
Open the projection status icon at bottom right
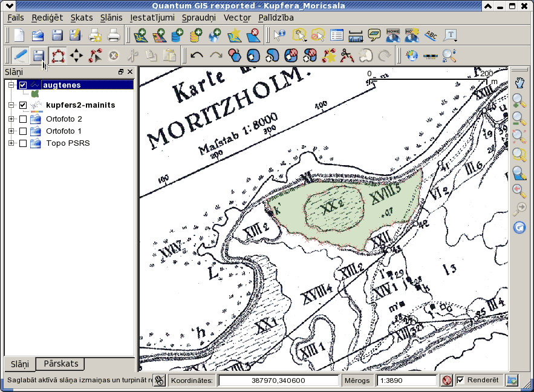512,380
